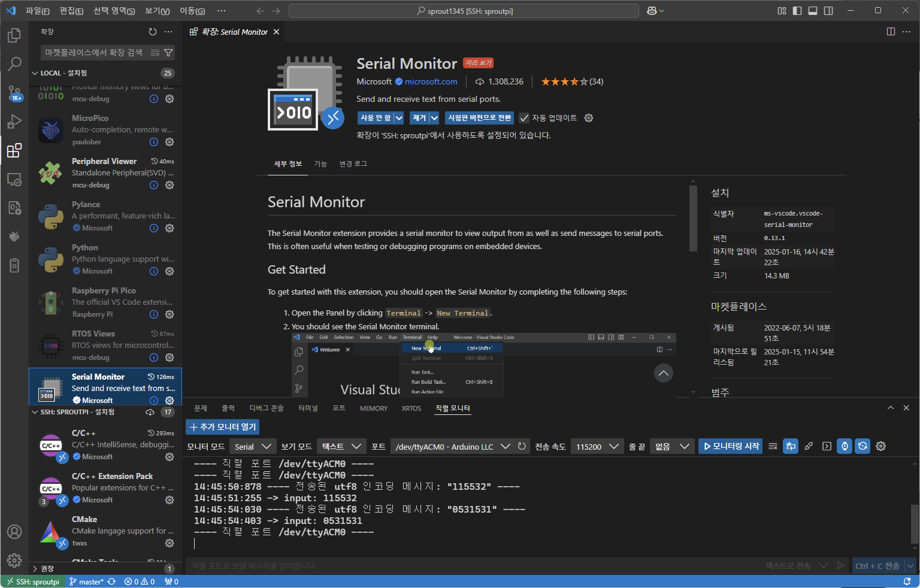This screenshot has width=920, height=588.
Task: Expand the 사용 안 함 dropdown arrow
Action: (399, 118)
